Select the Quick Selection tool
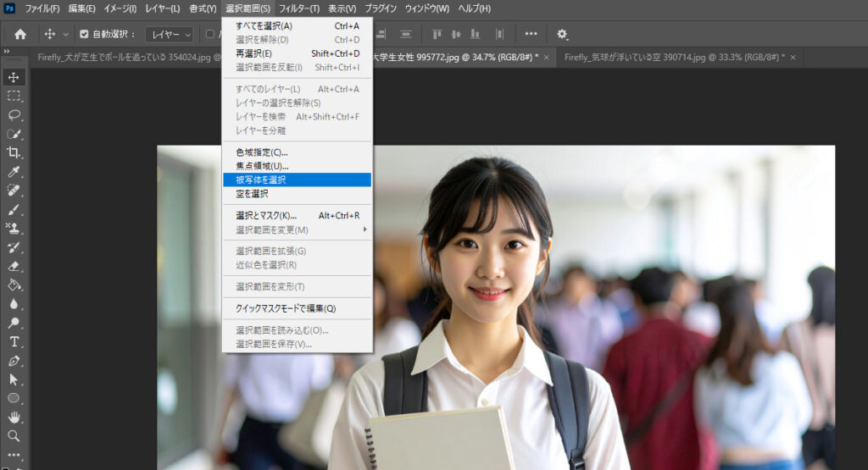 tap(14, 134)
